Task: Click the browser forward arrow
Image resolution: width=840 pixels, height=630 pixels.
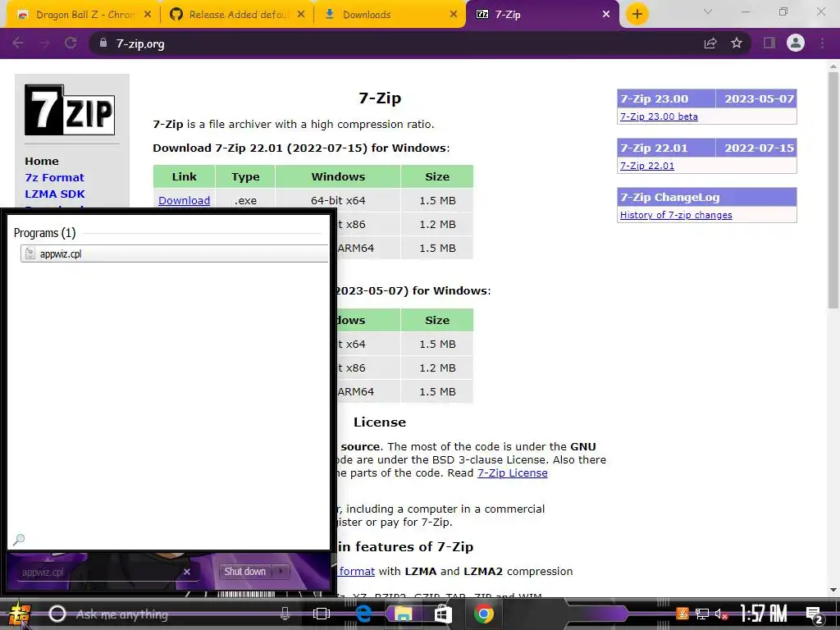Action: (44, 43)
